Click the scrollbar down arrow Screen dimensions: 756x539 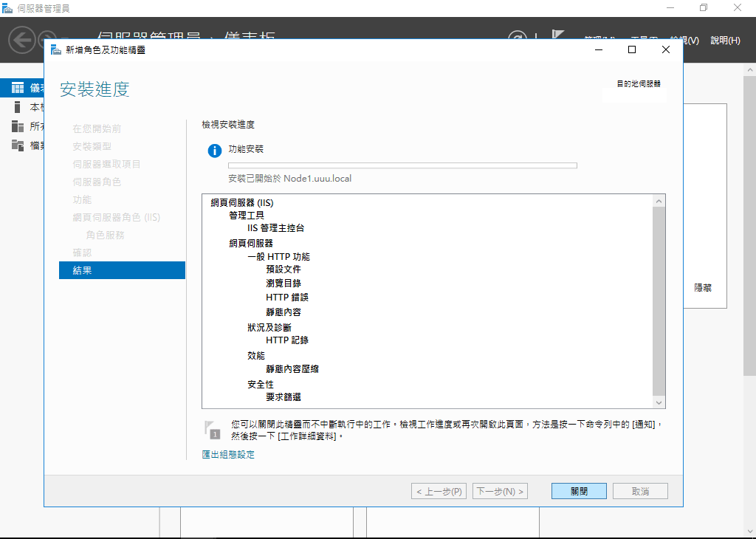click(659, 402)
